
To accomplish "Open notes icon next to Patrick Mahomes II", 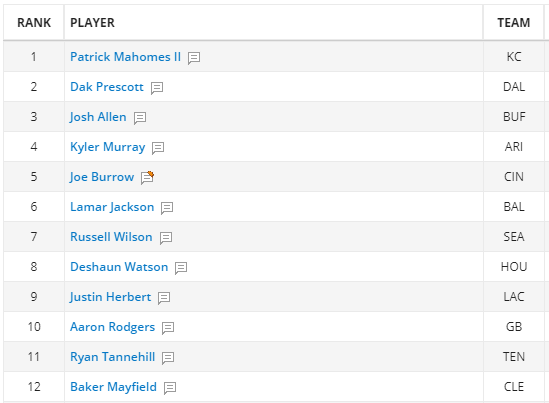I will coord(194,58).
